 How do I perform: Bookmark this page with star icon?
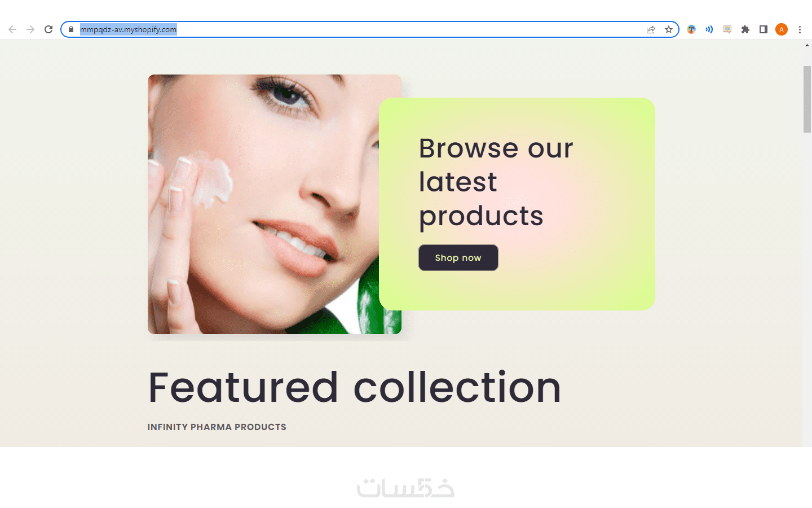pyautogui.click(x=669, y=29)
